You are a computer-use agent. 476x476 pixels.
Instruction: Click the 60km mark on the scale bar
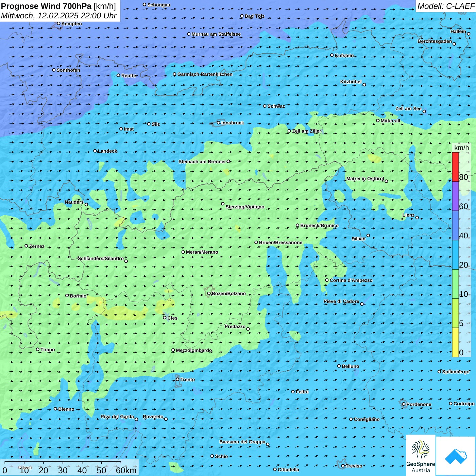(x=126, y=470)
